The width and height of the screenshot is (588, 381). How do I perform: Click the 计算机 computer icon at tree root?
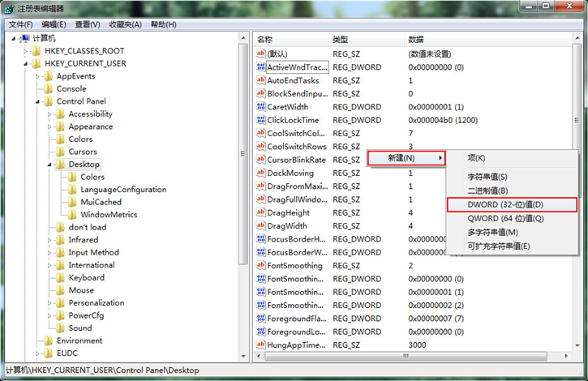(24, 38)
